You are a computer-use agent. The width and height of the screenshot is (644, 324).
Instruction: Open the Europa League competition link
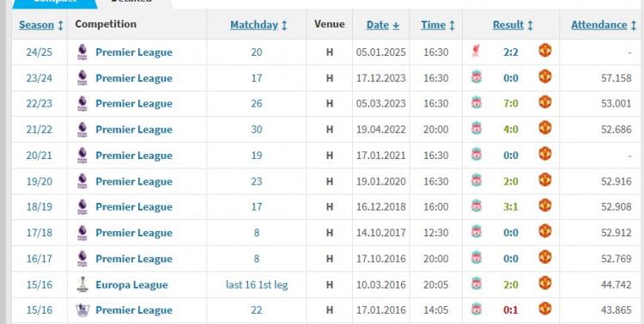point(131,285)
